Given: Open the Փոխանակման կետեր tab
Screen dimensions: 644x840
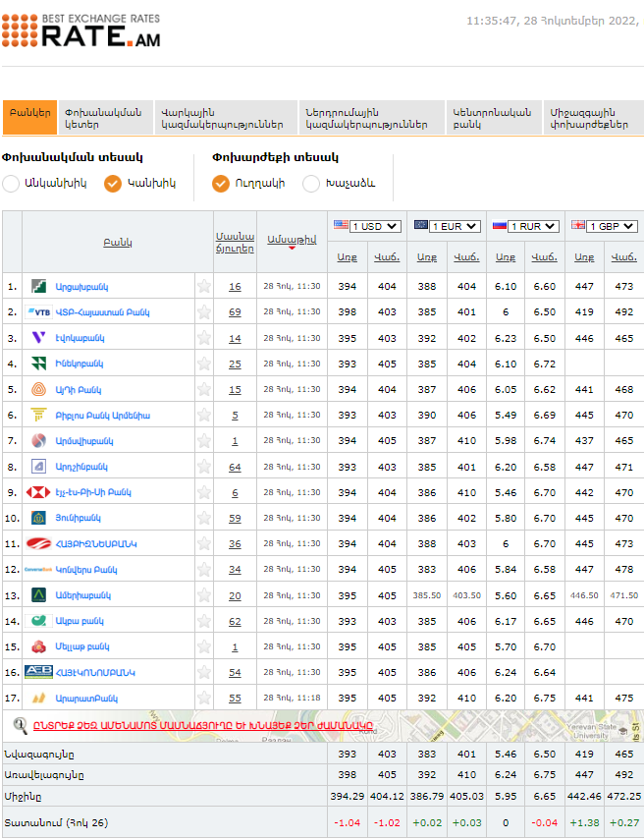Looking at the screenshot, I should [x=106, y=117].
